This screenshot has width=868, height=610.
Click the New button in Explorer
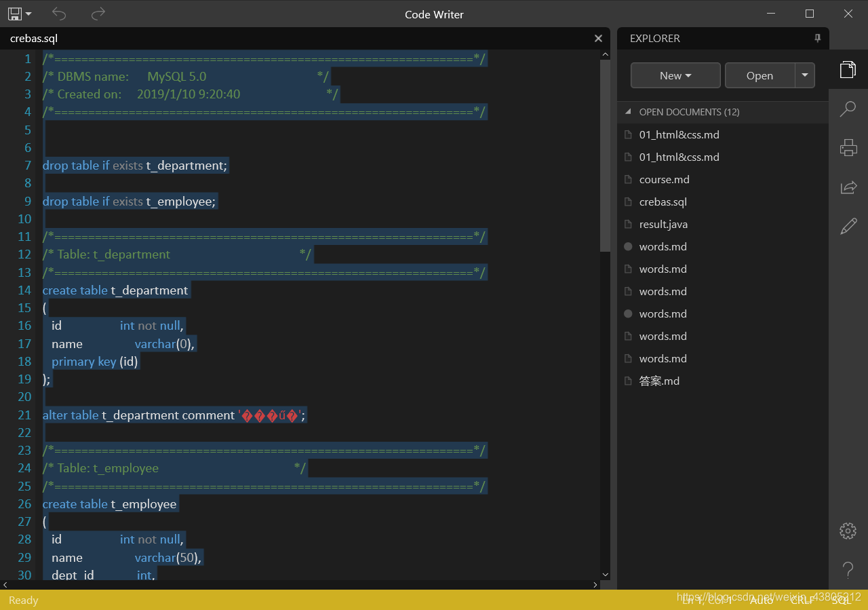click(x=675, y=75)
